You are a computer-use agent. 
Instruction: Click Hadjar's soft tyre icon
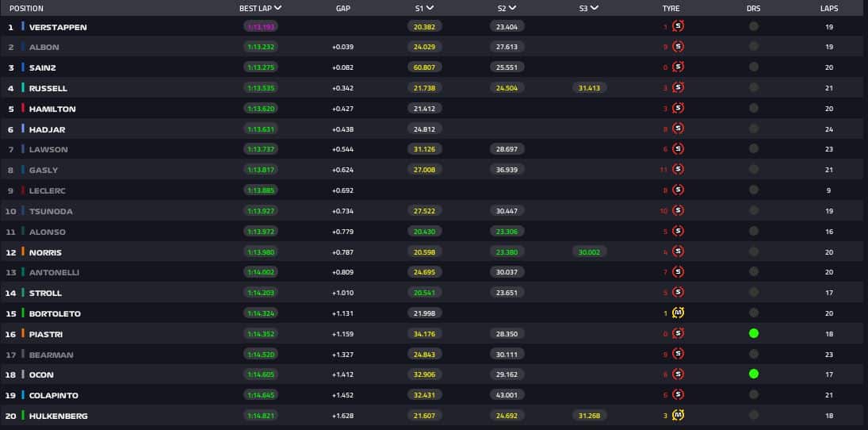(678, 129)
